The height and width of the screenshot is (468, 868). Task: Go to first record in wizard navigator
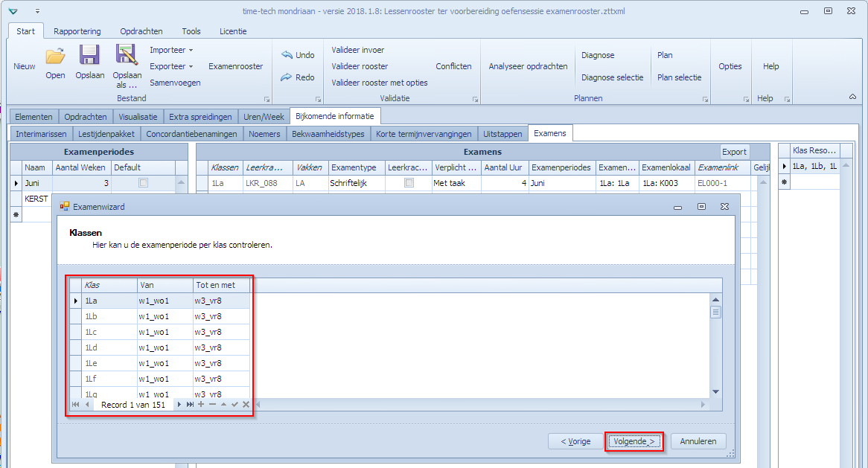tap(76, 404)
